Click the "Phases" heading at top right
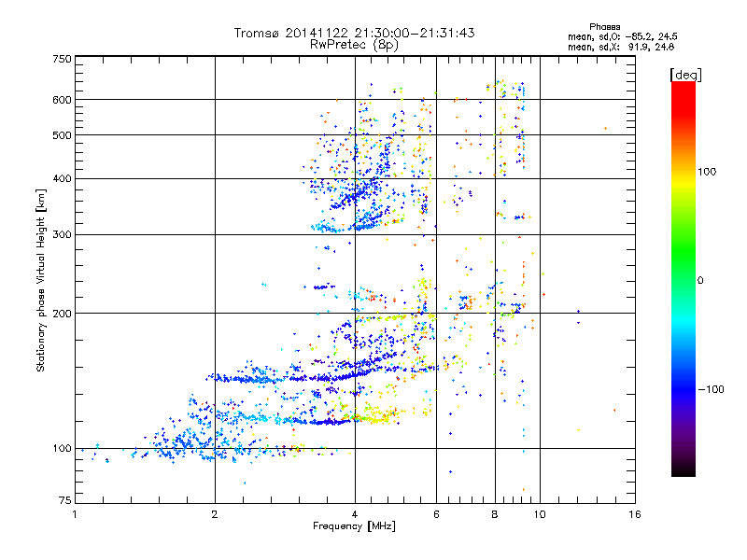747x560 pixels. [604, 27]
